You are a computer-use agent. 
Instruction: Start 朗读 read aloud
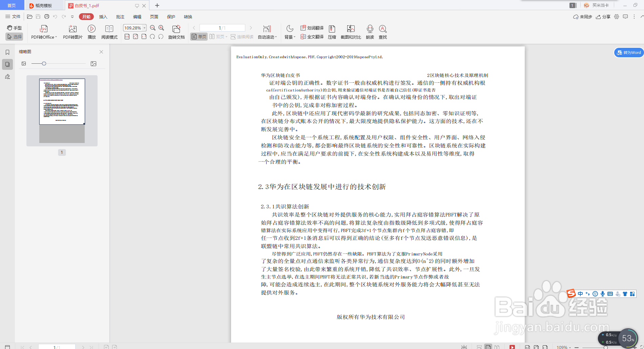[x=370, y=32]
